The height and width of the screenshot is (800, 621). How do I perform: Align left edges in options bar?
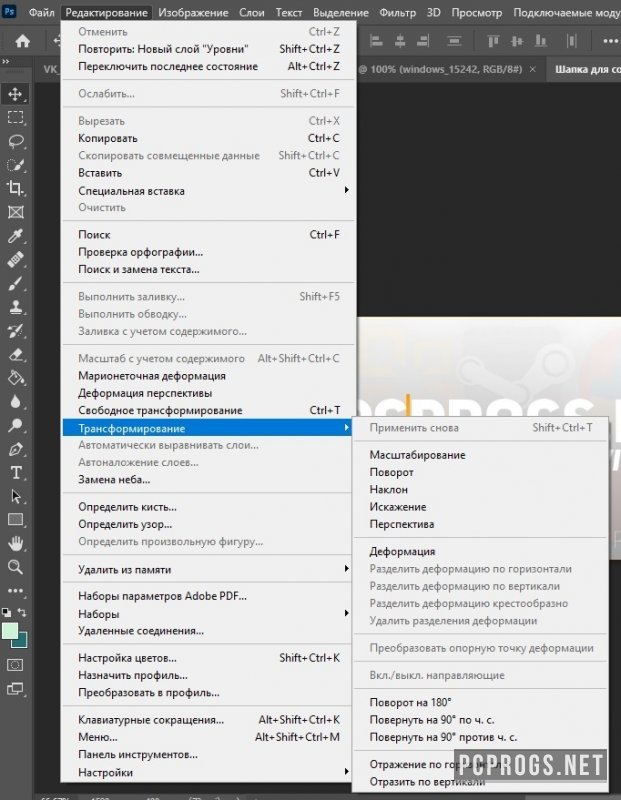coord(376,41)
